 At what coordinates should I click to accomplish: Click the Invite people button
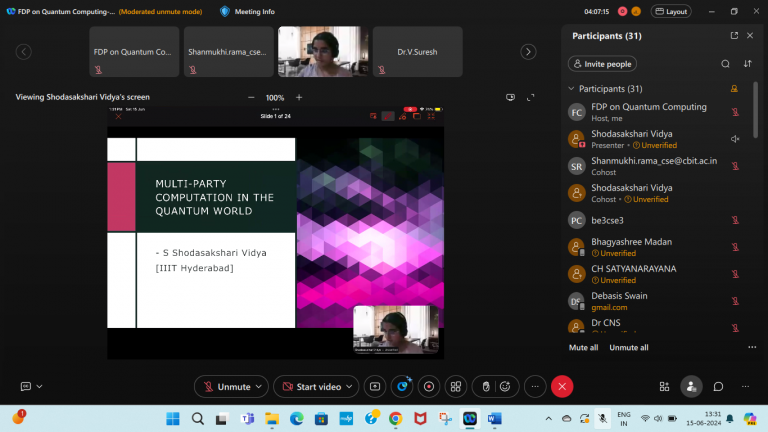(602, 64)
